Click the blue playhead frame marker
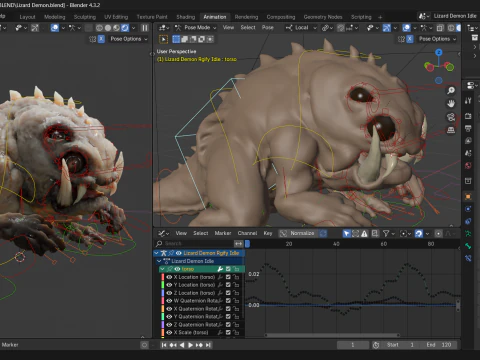 point(247,244)
